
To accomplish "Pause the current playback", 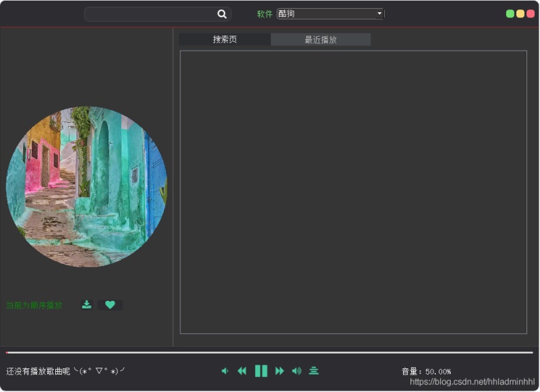I will click(261, 370).
